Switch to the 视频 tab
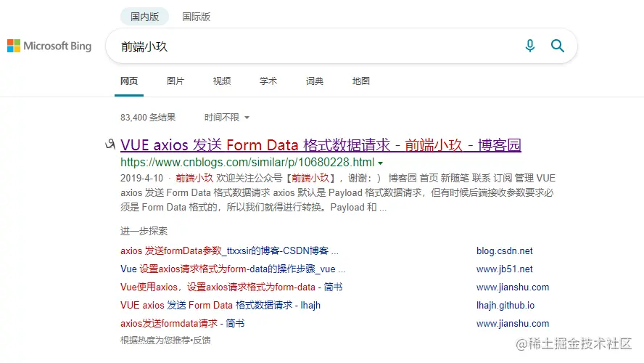The width and height of the screenshot is (644, 363). [222, 81]
